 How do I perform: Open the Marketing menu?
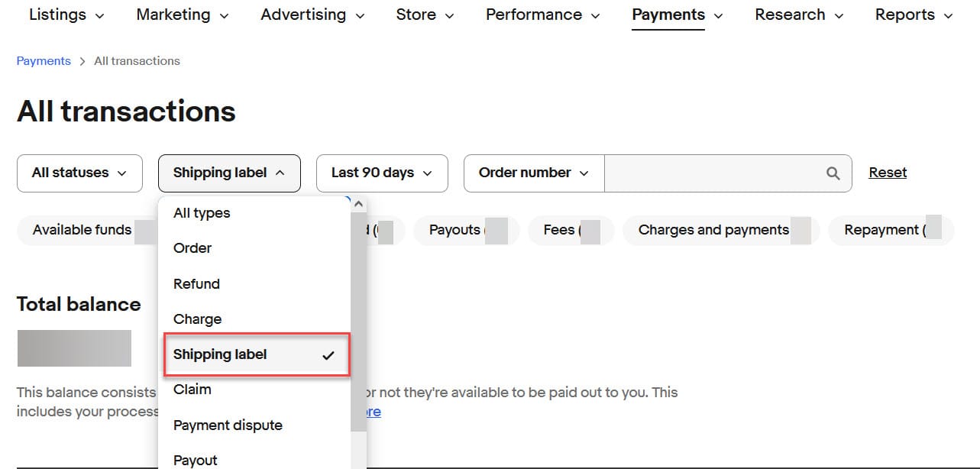point(182,15)
